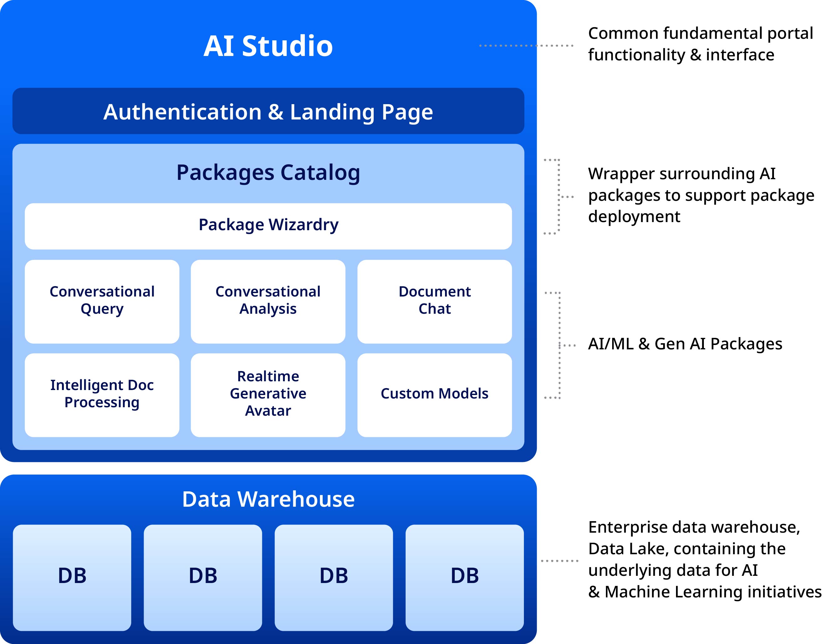Select the AI/ML & Gen AI Packages label
840x644 pixels.
click(685, 344)
